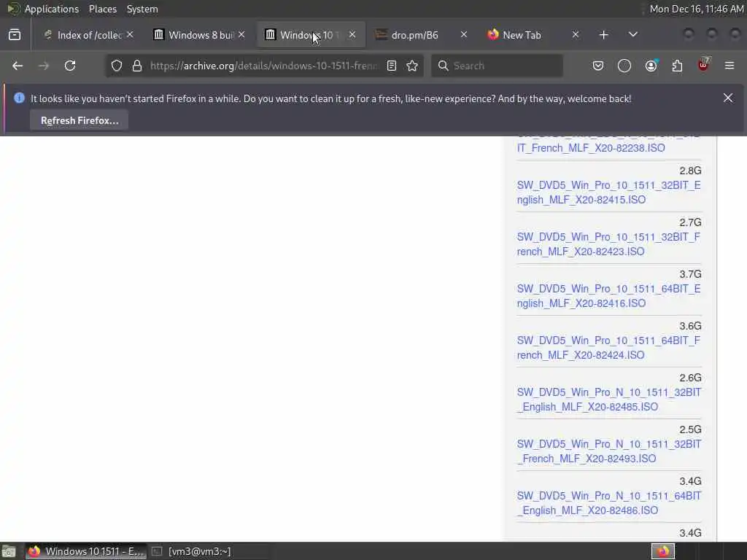Click the archive.org URL address field

(263, 66)
